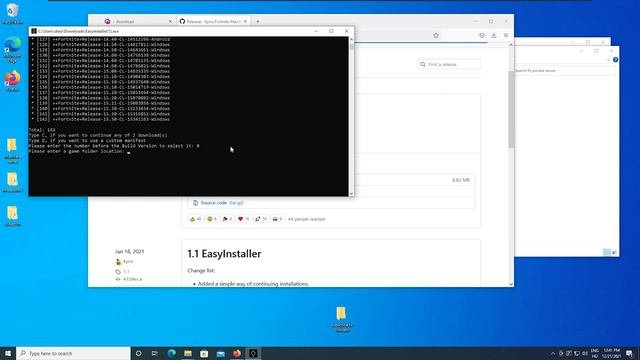Viewport: 640px width, 360px height.
Task: Click the Pocket shield icon in Firefox toolbar
Action: coord(482,36)
